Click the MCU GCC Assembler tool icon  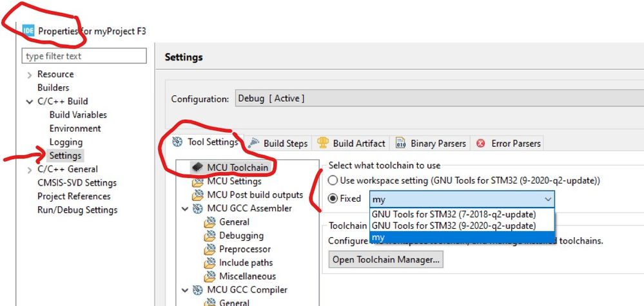(x=197, y=208)
